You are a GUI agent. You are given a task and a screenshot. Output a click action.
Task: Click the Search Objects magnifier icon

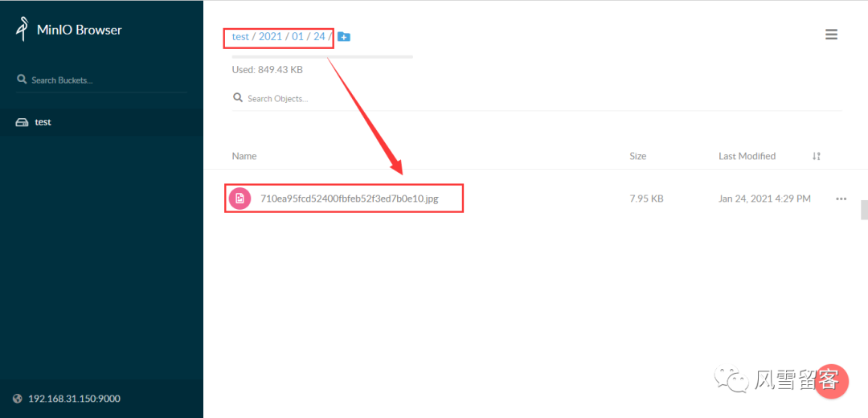[238, 98]
